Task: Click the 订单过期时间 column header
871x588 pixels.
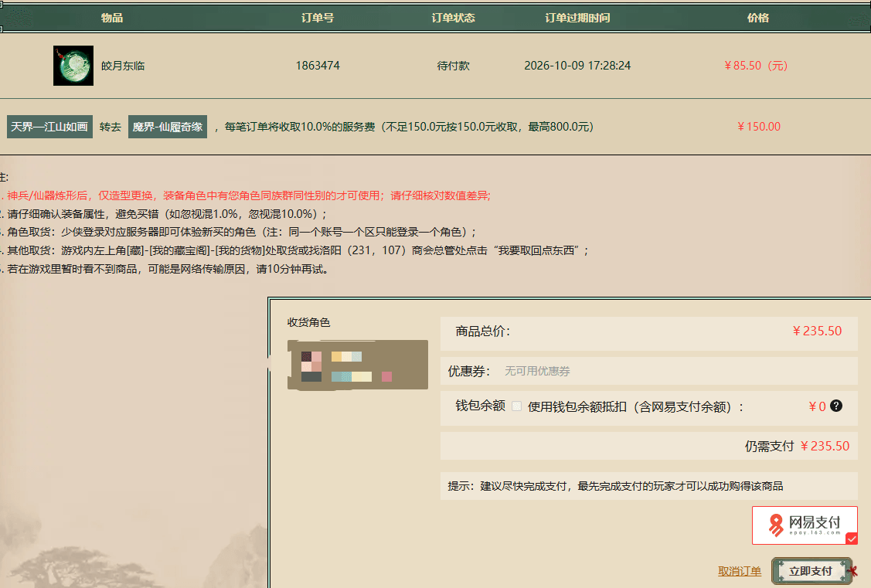Action: coord(577,18)
